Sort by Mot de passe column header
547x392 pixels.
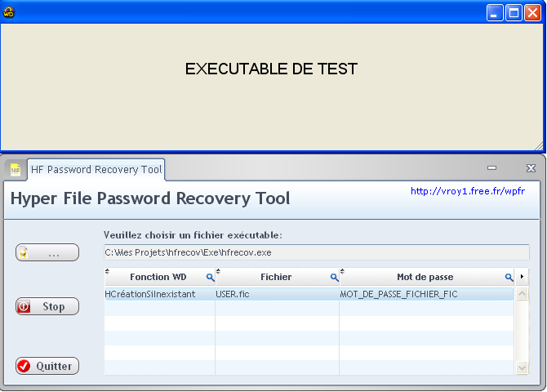(425, 277)
